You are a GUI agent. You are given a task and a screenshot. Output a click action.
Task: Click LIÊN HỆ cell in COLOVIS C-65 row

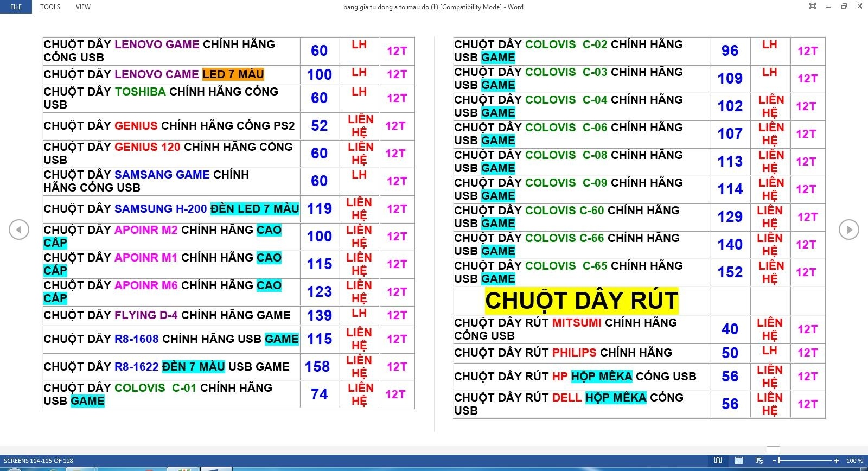coord(771,272)
